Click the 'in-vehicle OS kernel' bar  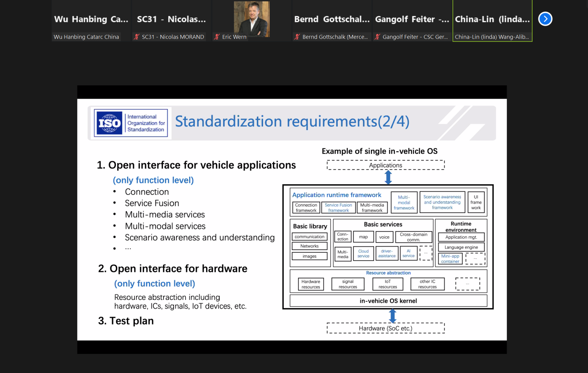[388, 301]
